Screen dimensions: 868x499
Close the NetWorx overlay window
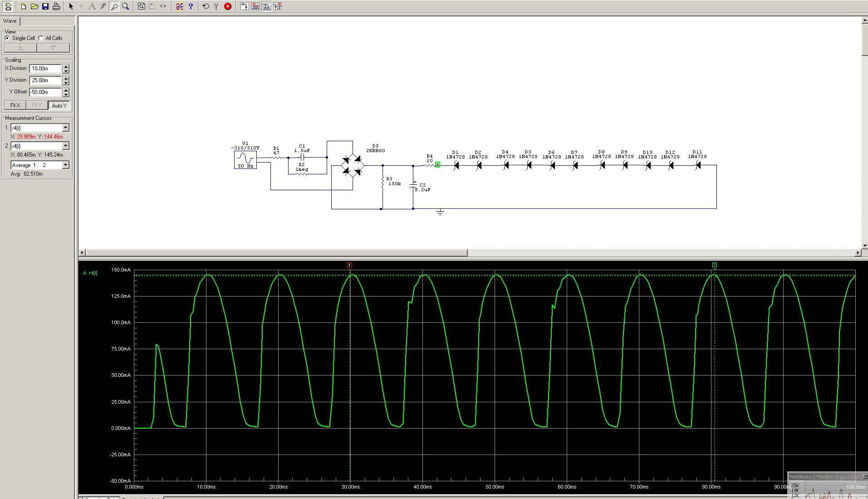[x=864, y=476]
